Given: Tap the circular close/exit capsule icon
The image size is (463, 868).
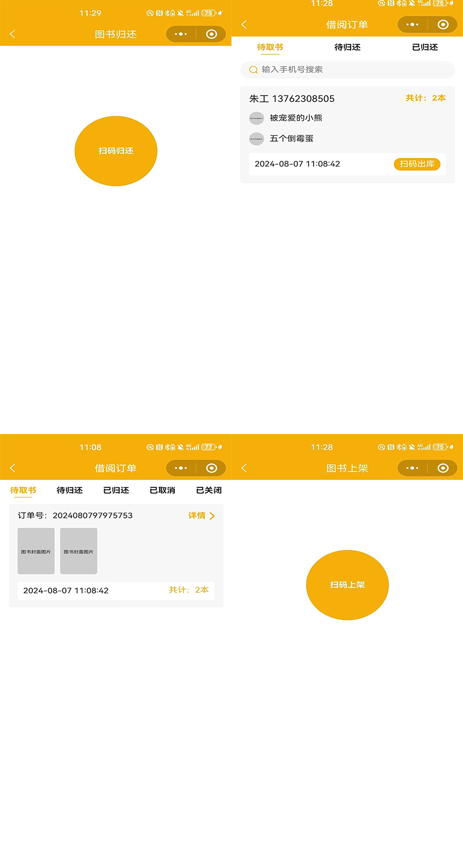Looking at the screenshot, I should [x=212, y=34].
